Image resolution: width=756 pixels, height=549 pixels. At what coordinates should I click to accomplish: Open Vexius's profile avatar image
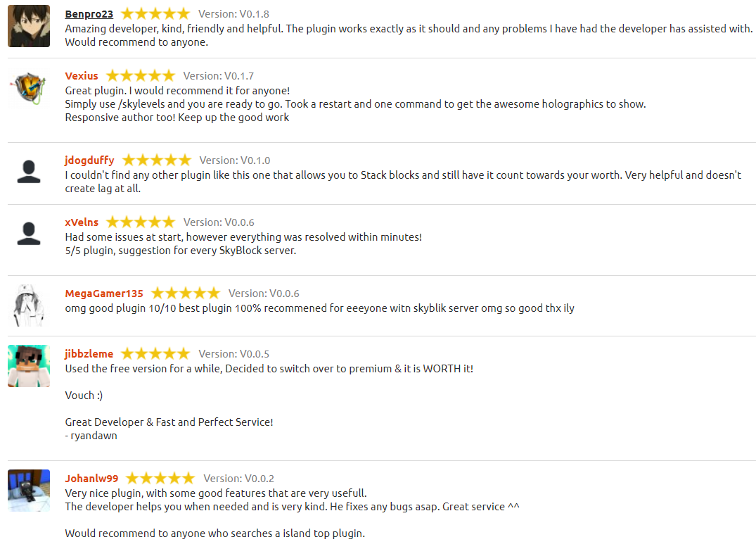pyautogui.click(x=29, y=88)
